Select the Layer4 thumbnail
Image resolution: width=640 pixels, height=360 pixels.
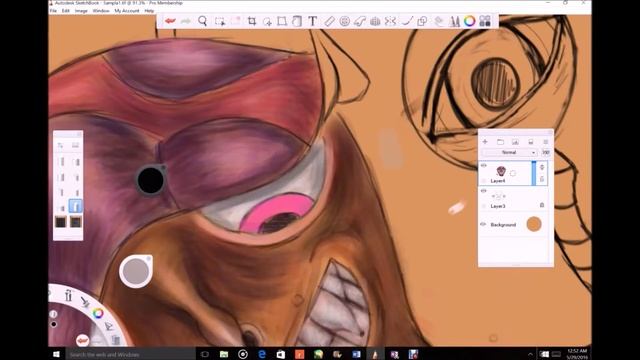pos(501,171)
